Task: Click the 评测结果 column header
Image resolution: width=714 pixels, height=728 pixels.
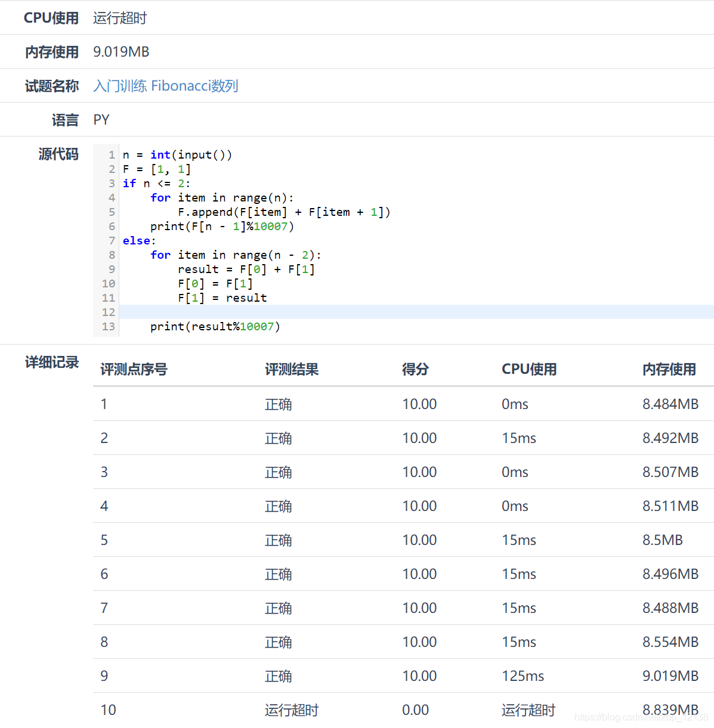Action: pyautogui.click(x=292, y=369)
